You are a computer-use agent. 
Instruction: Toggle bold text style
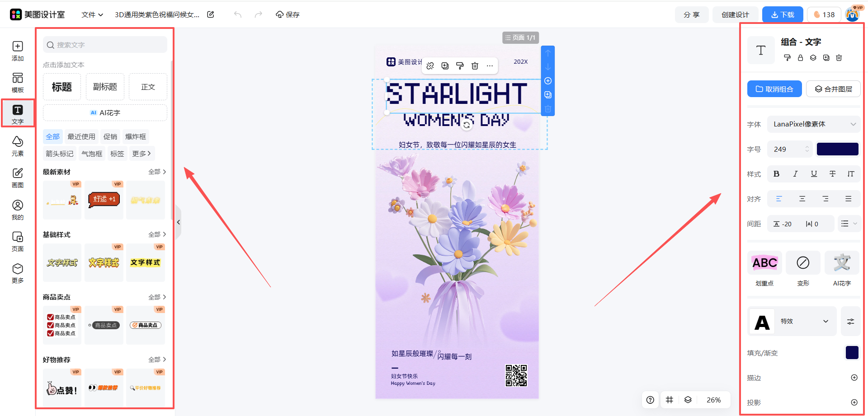[x=776, y=174]
